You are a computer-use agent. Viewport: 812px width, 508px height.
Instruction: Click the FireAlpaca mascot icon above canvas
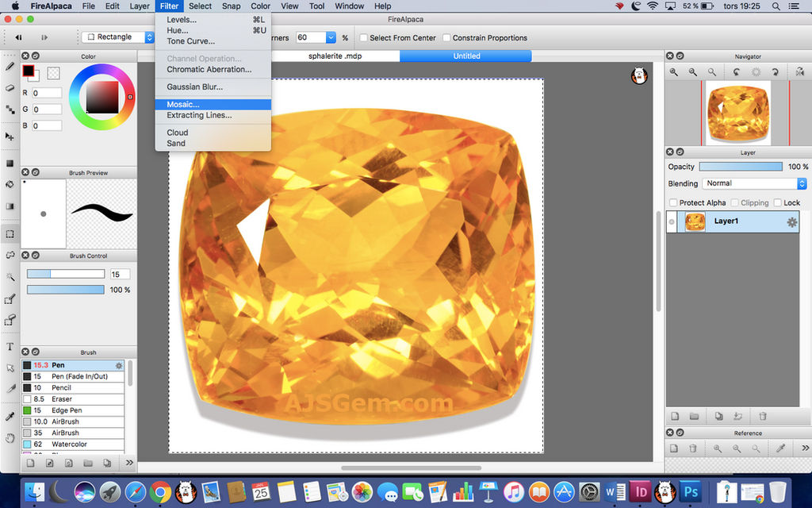(x=639, y=75)
